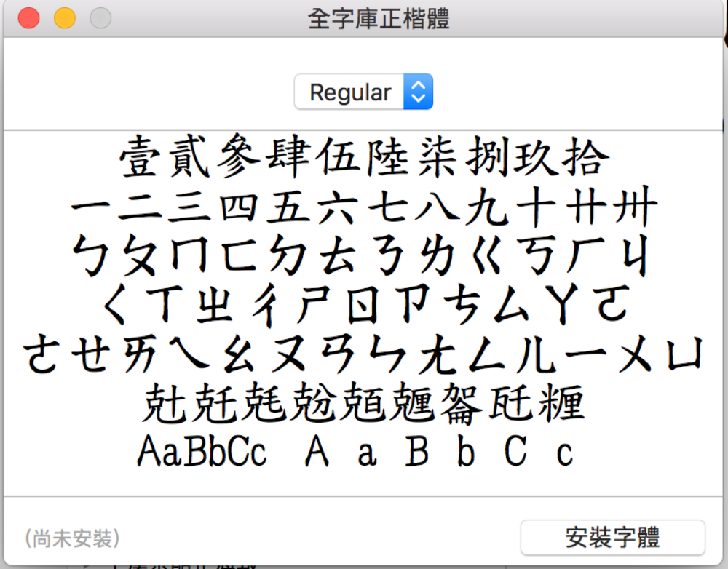The height and width of the screenshot is (569, 728).
Task: Click the 全字庫正楷體 window title
Action: point(379,19)
